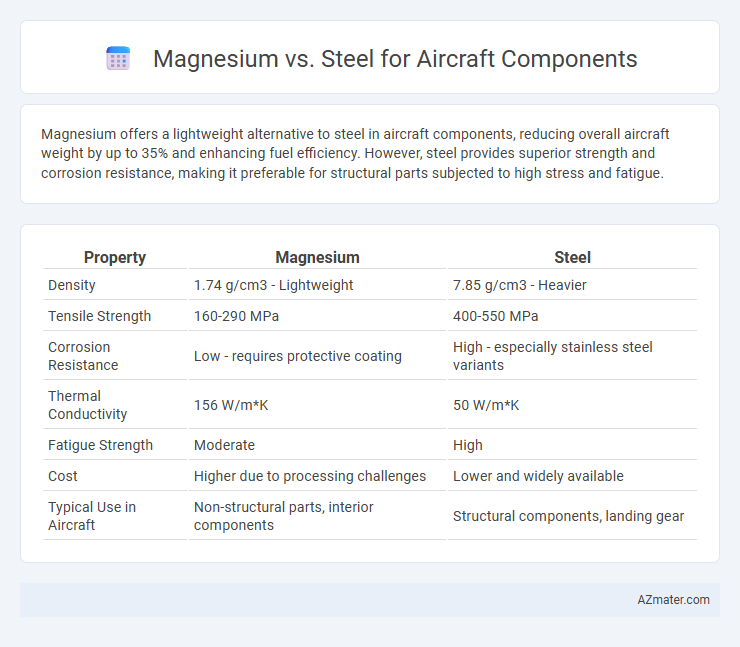Select the cell 1.74 g/cm3 - Lightweight

point(273,285)
